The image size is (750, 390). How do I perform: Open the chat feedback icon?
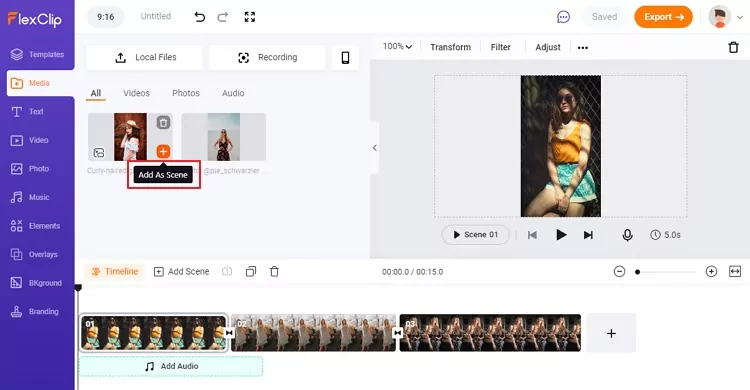pos(563,17)
